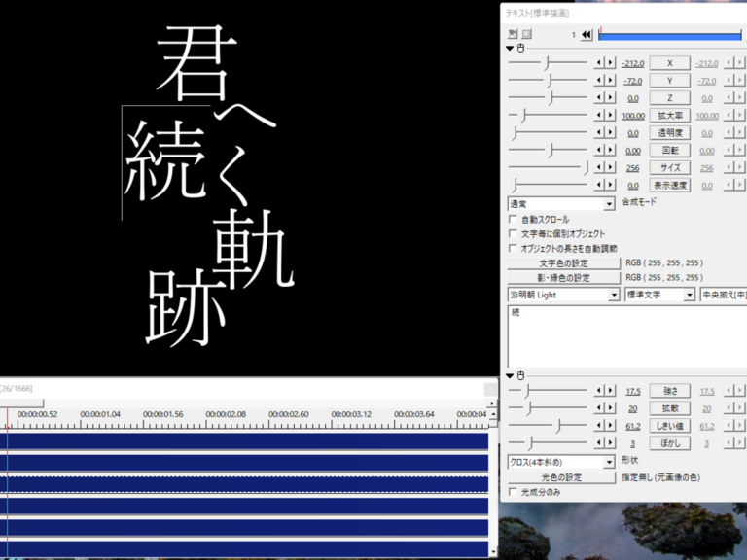Click the mouse icon beside the text section expander
This screenshot has width=747, height=560.
[x=520, y=48]
